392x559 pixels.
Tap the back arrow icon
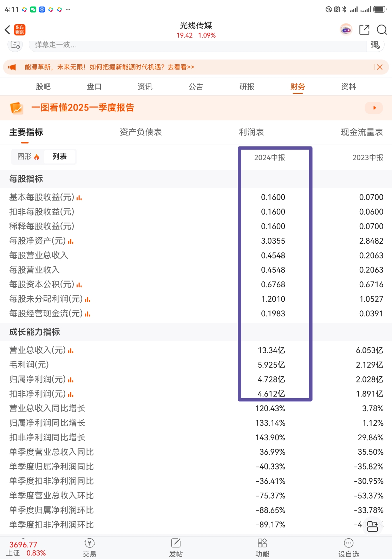click(7, 30)
